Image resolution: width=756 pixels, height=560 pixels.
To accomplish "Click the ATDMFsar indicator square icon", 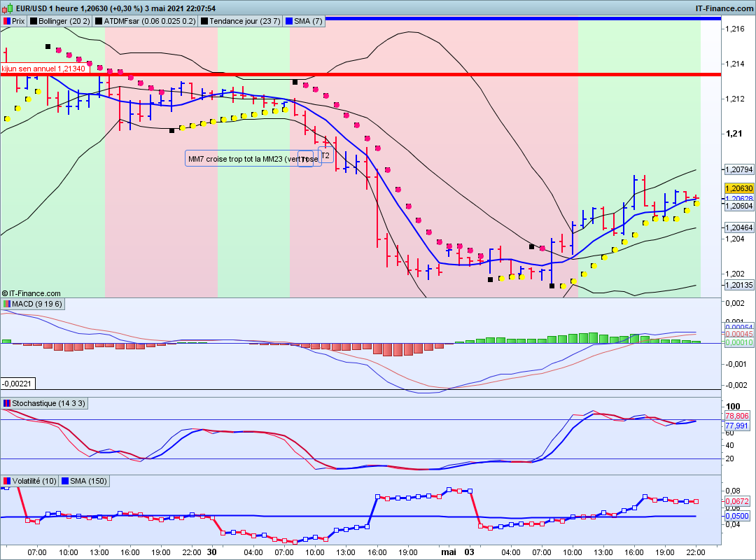I will pyautogui.click(x=99, y=21).
